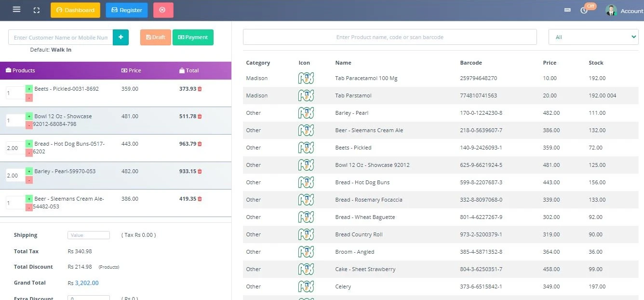Open the All category filter dropdown
644x300 pixels.
pos(593,37)
